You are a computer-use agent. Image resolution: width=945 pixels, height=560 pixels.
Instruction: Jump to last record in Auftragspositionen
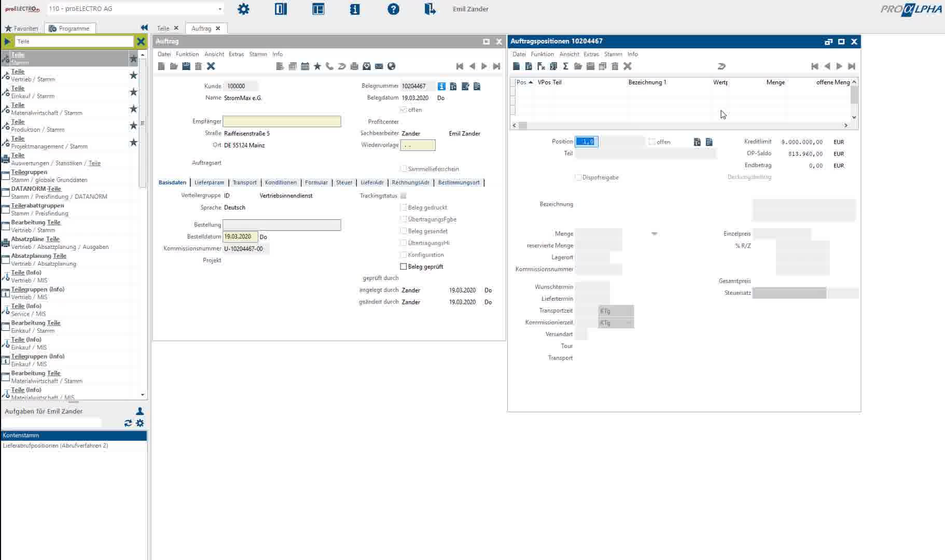point(852,66)
